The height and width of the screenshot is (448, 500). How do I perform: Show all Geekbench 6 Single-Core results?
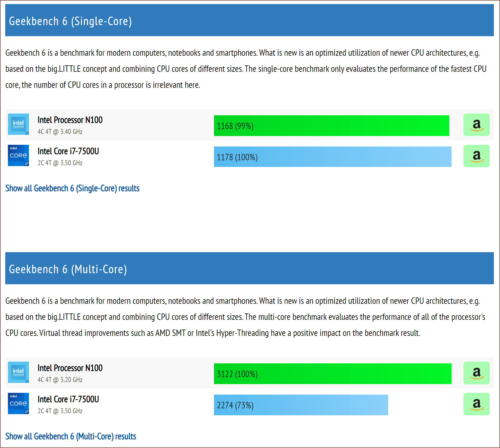pos(72,188)
